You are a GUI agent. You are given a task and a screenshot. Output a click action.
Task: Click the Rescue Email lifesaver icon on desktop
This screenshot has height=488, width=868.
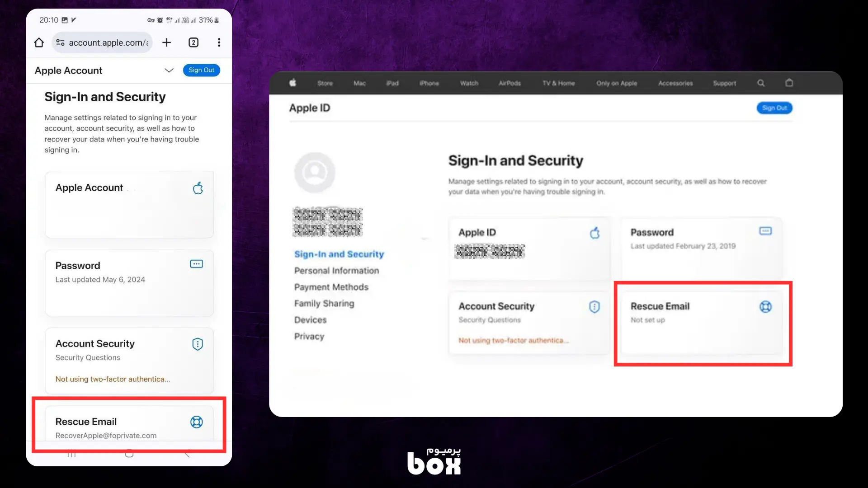coord(765,306)
